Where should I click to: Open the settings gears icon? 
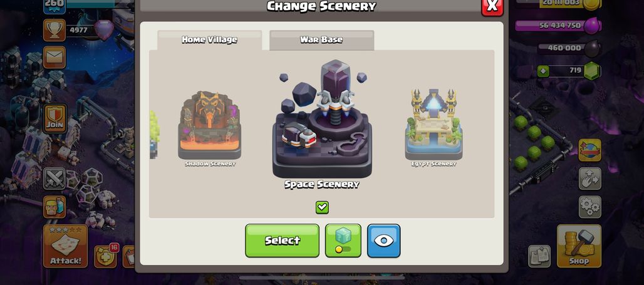pyautogui.click(x=589, y=207)
